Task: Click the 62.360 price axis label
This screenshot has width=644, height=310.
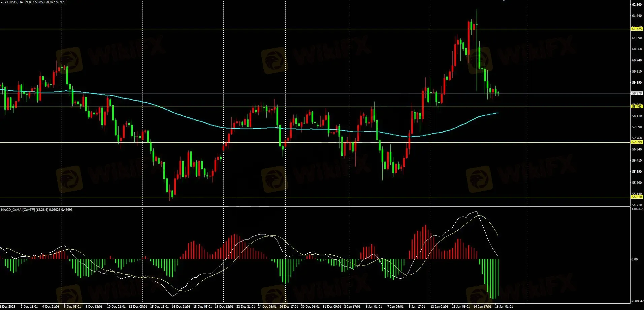Action: (x=637, y=5)
